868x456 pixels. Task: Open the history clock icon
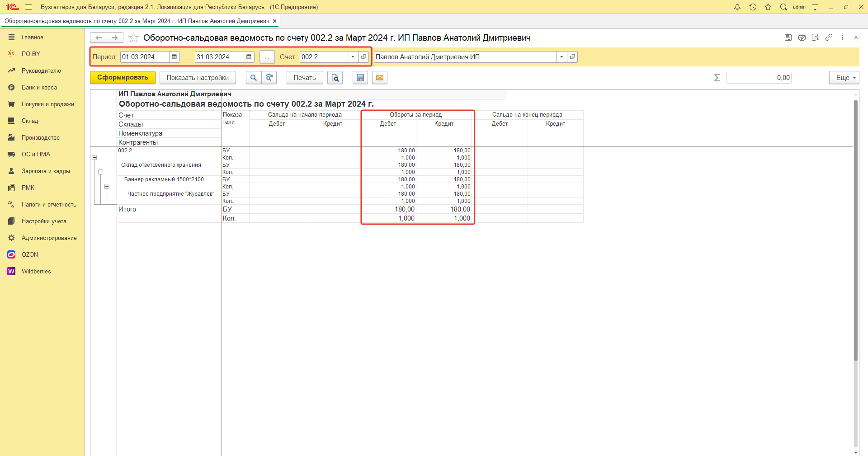click(753, 7)
